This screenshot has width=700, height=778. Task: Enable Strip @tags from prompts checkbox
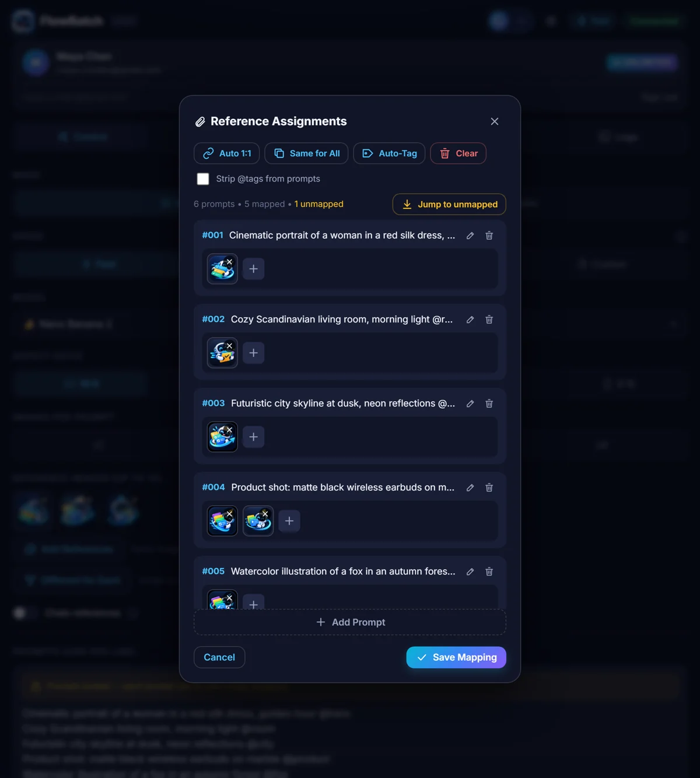coord(203,179)
